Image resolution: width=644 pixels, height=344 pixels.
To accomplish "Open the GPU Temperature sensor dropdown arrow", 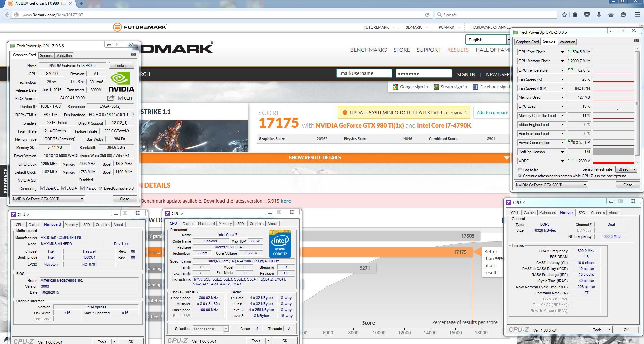I will click(562, 70).
